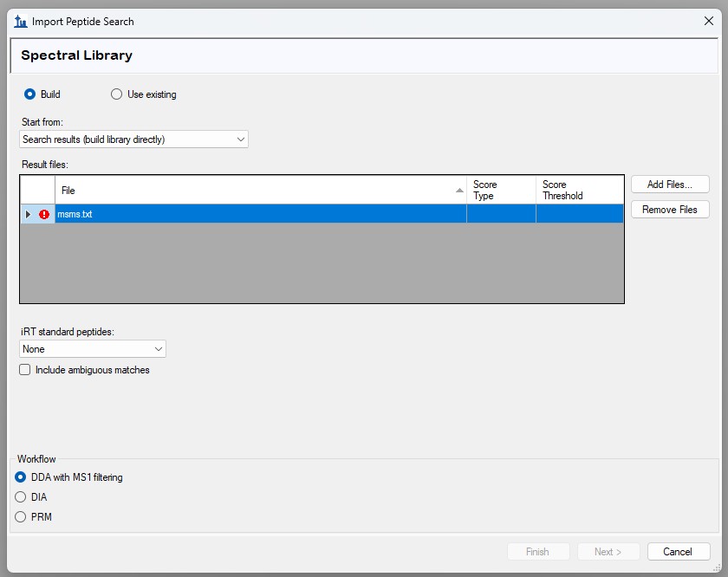The image size is (728, 577).
Task: Select the Build radio option
Action: (x=30, y=94)
